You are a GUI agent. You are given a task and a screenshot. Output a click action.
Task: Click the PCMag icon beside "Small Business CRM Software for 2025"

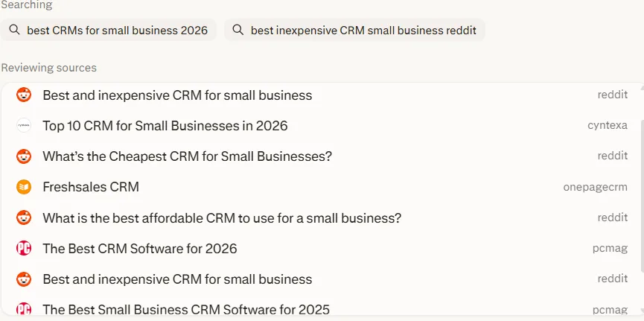coord(24,309)
